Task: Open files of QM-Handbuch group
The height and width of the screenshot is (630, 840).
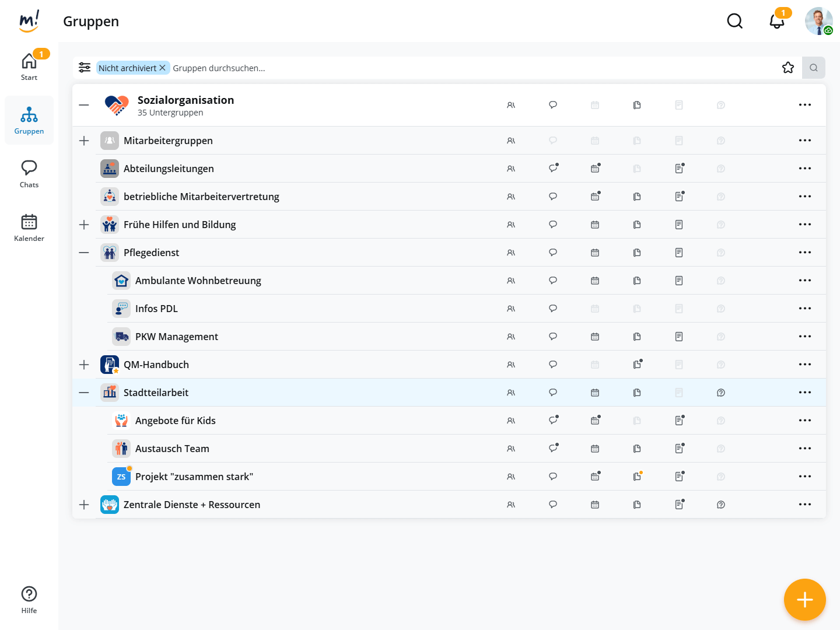Action: [637, 365]
